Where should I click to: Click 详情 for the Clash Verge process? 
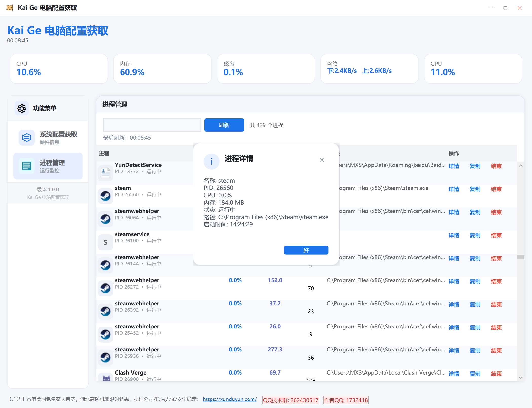(454, 374)
